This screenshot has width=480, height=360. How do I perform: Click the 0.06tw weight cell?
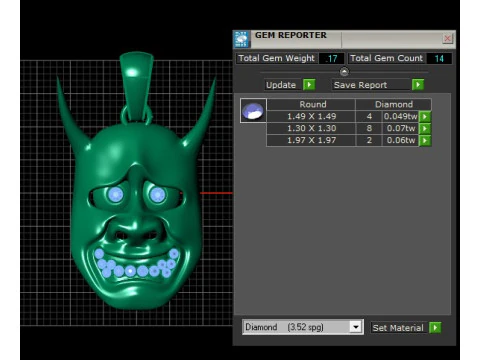(400, 140)
